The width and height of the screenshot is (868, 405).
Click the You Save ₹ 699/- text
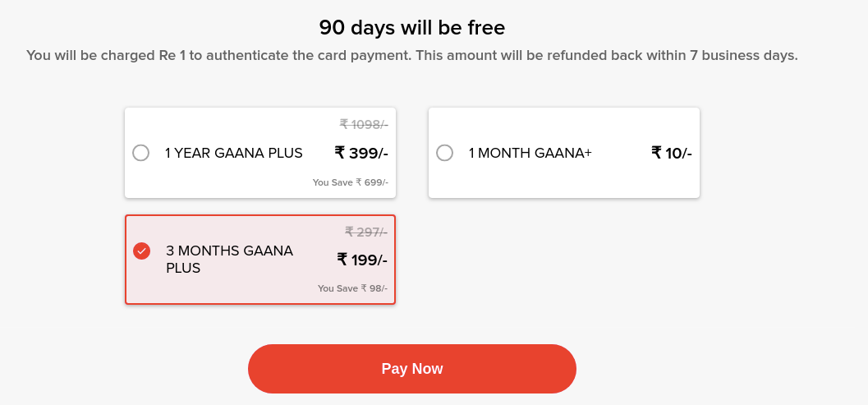pos(351,182)
